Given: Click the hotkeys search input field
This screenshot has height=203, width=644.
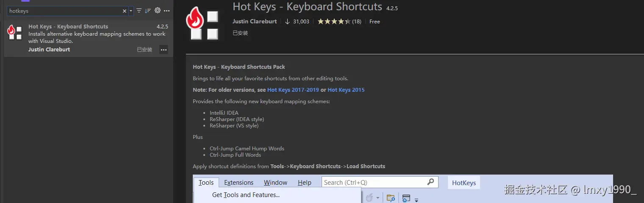Looking at the screenshot, I should (x=67, y=11).
